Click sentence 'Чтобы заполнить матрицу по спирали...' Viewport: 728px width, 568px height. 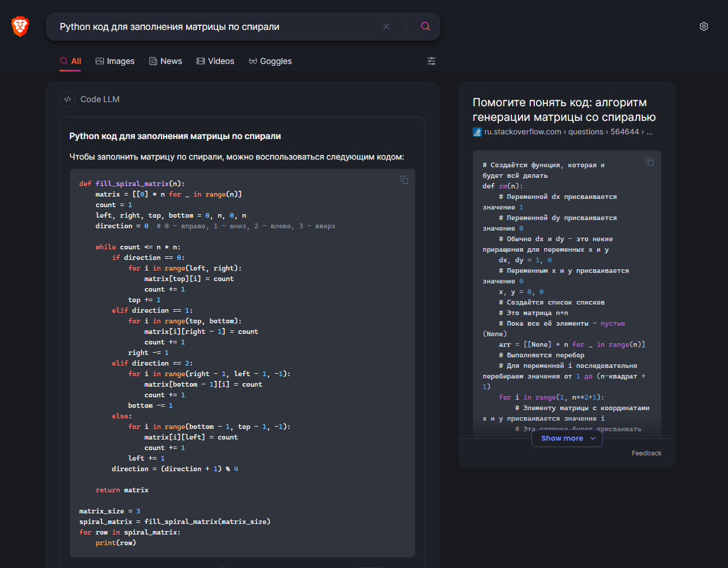237,157
